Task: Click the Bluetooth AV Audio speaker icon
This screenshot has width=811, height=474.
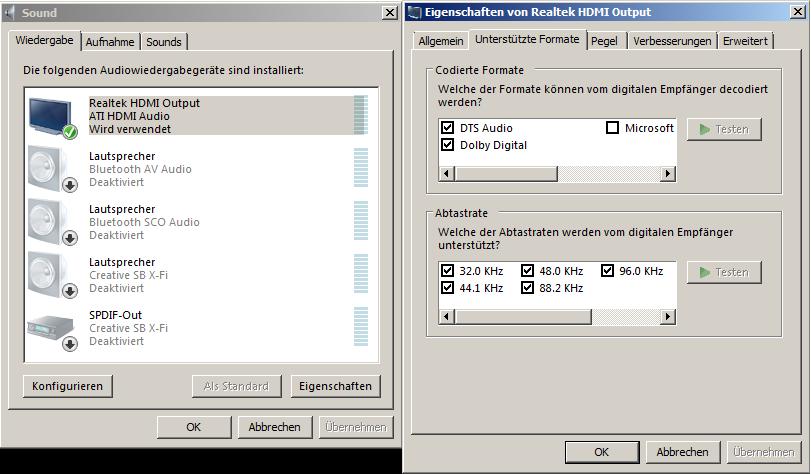Action: [53, 169]
